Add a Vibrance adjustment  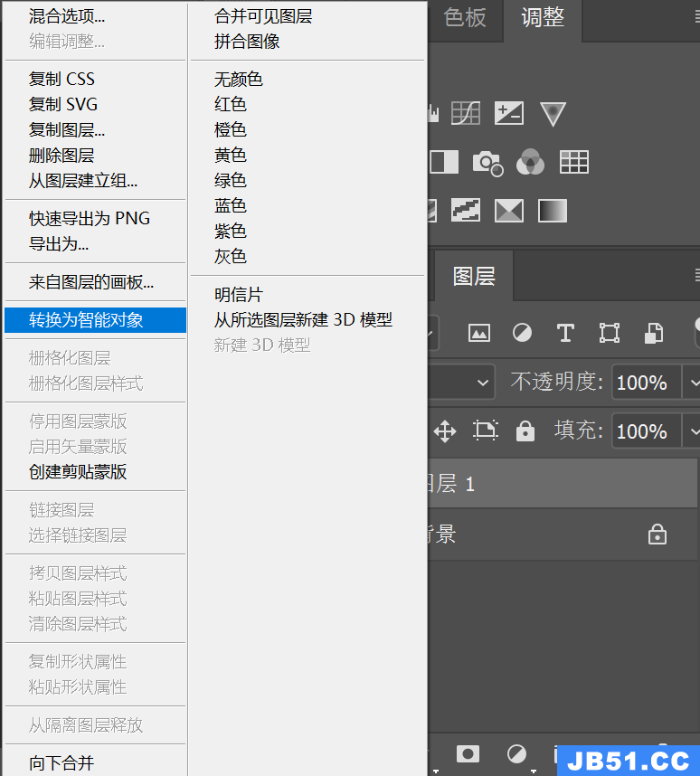[x=553, y=113]
